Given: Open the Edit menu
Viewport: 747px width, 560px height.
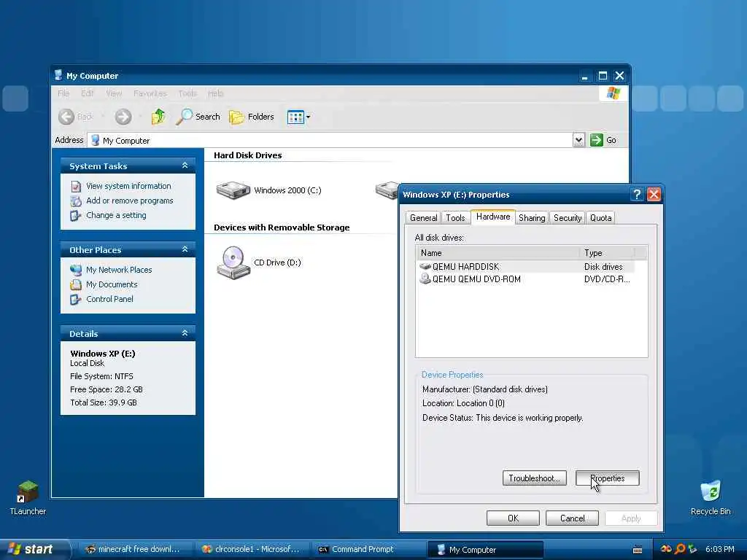Looking at the screenshot, I should click(x=88, y=93).
